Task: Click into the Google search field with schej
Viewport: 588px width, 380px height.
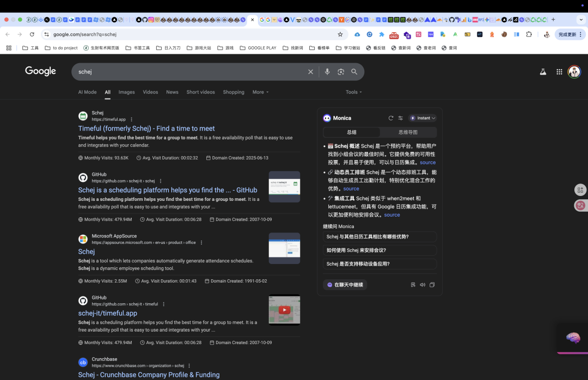Action: [191, 72]
